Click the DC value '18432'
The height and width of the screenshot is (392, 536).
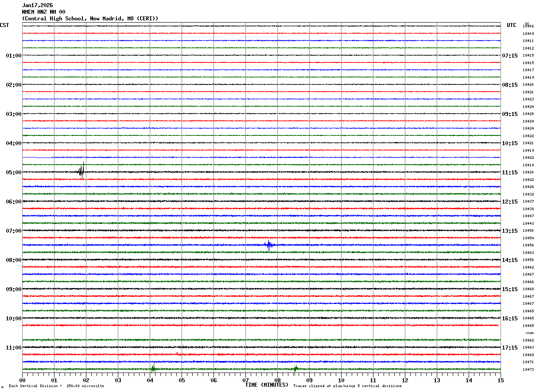[528, 194]
